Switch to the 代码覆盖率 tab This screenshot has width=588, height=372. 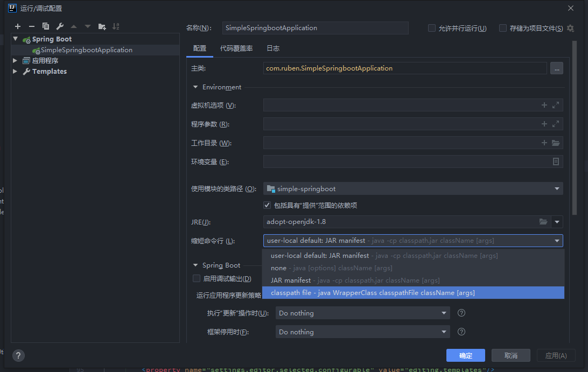(236, 48)
